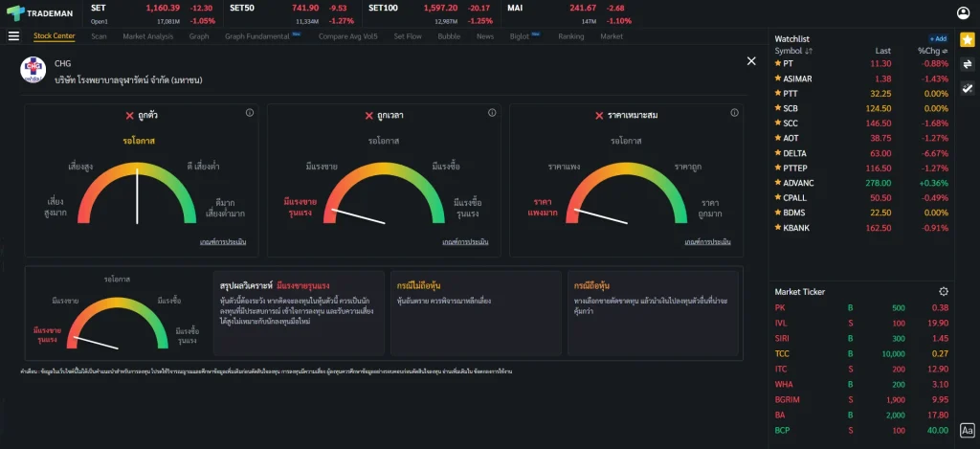Click info icon on ราคาเหมาะสม card
This screenshot has width=980, height=449.
click(734, 113)
